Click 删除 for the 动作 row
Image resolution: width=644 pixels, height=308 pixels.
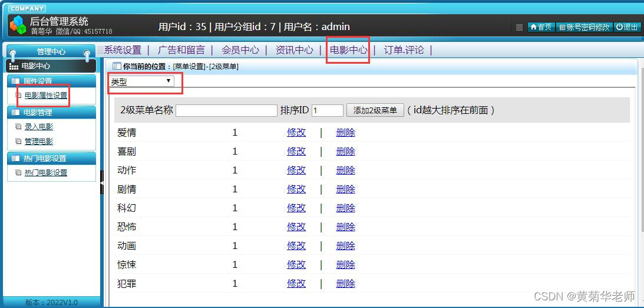coord(345,171)
